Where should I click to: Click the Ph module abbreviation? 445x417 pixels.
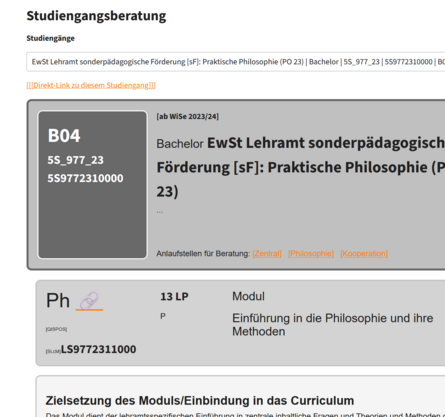coord(58,300)
